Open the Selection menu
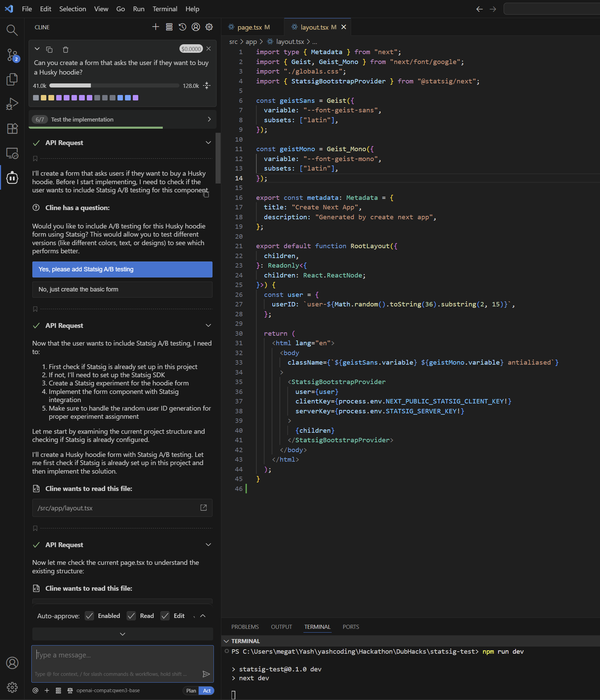The image size is (600, 700). [73, 9]
